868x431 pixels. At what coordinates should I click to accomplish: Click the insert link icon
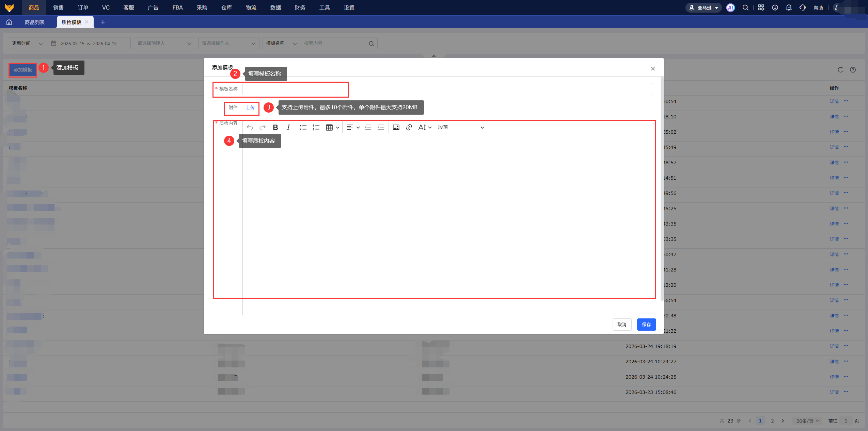[x=409, y=127]
